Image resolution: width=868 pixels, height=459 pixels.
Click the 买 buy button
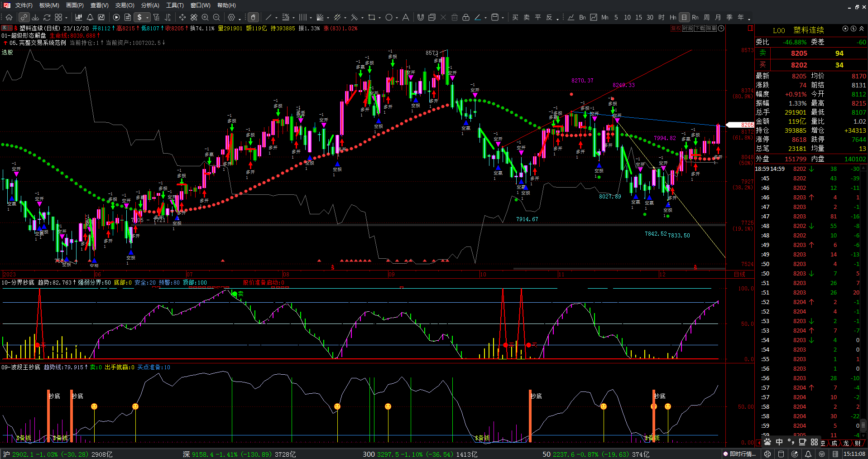click(x=515, y=17)
